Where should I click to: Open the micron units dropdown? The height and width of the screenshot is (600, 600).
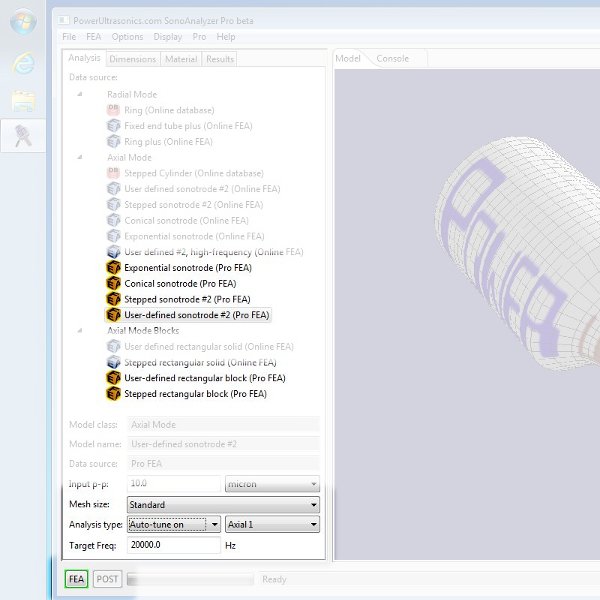[272, 484]
